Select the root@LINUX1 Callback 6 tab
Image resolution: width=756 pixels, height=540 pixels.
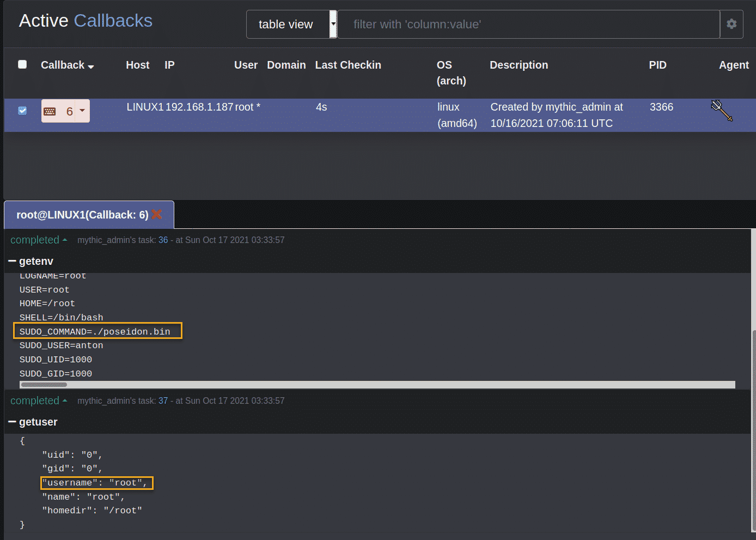pos(82,214)
